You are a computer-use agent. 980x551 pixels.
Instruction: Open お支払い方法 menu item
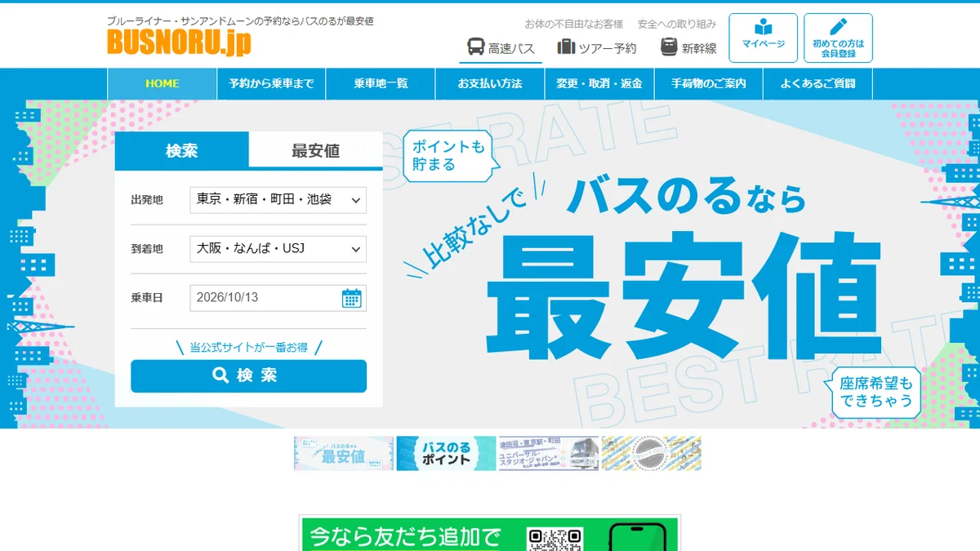pyautogui.click(x=490, y=84)
